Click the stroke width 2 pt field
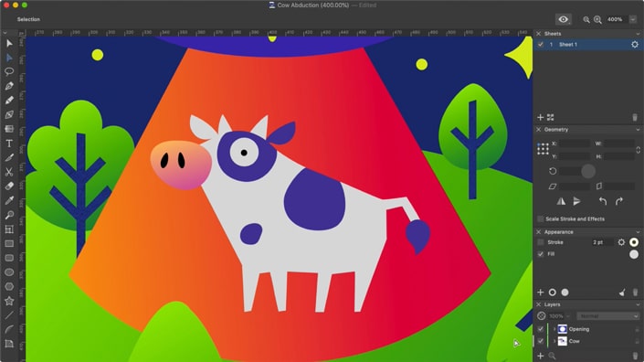 pos(602,242)
